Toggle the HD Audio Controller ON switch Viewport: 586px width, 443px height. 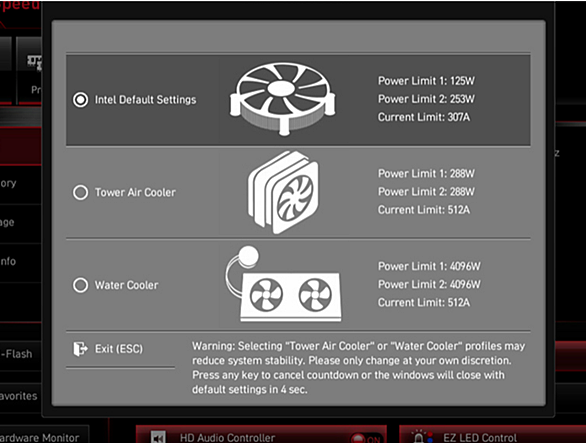click(366, 439)
